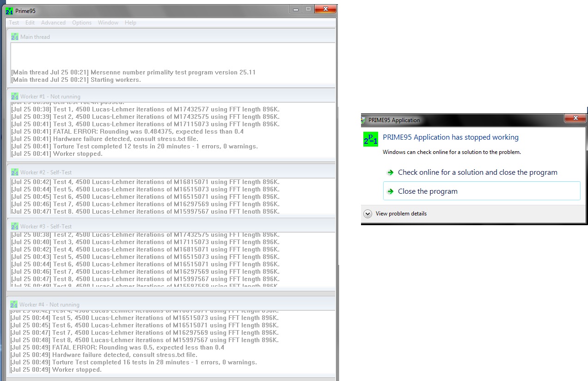Click the green arrow beside Close the program

pyautogui.click(x=391, y=191)
